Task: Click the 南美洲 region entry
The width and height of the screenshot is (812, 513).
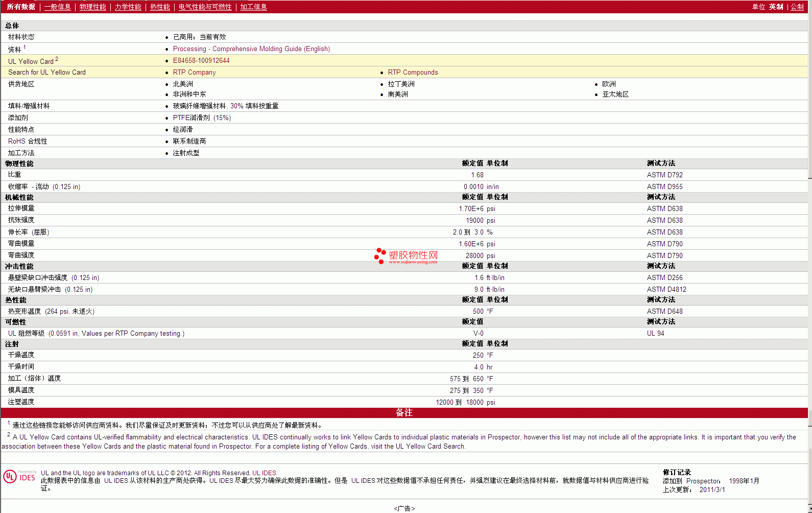Action: [x=398, y=94]
